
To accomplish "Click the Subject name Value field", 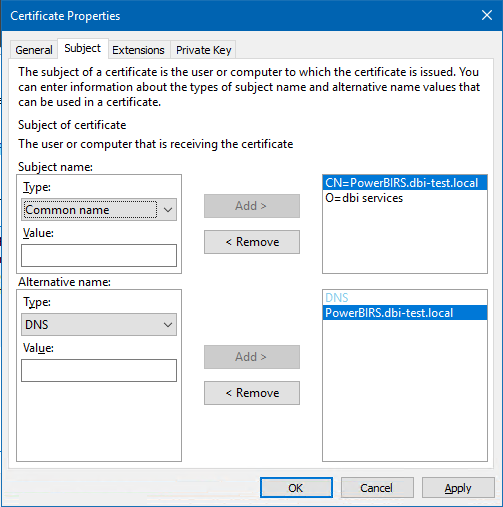I will 99,256.
